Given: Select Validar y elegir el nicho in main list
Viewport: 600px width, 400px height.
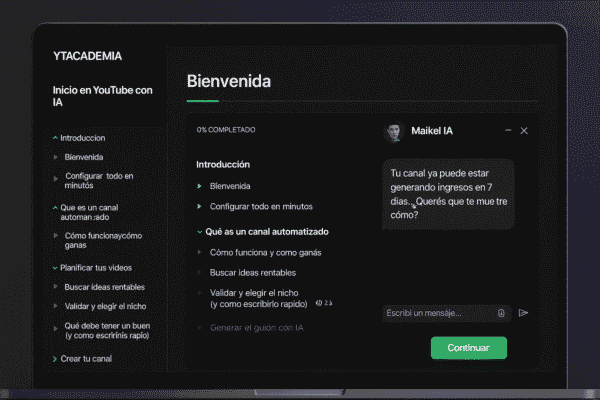Looking at the screenshot, I should click(x=258, y=299).
